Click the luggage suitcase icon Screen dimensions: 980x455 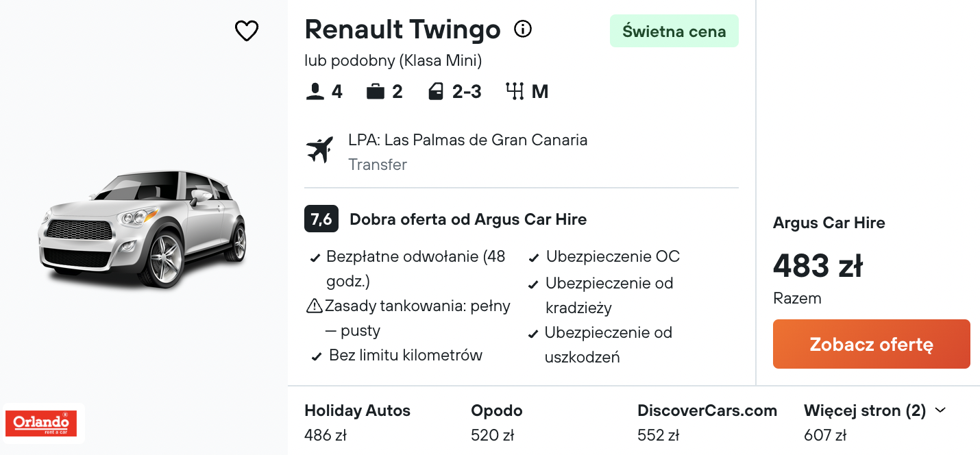point(375,92)
